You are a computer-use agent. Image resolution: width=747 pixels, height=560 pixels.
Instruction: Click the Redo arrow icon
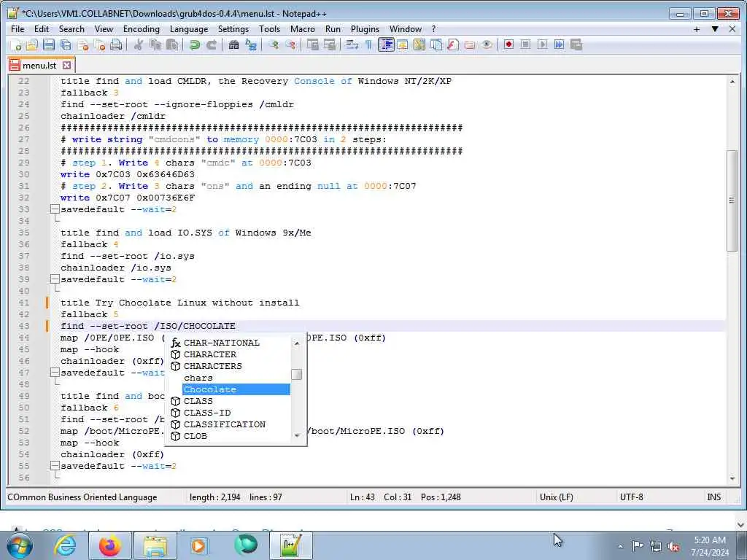[212, 44]
